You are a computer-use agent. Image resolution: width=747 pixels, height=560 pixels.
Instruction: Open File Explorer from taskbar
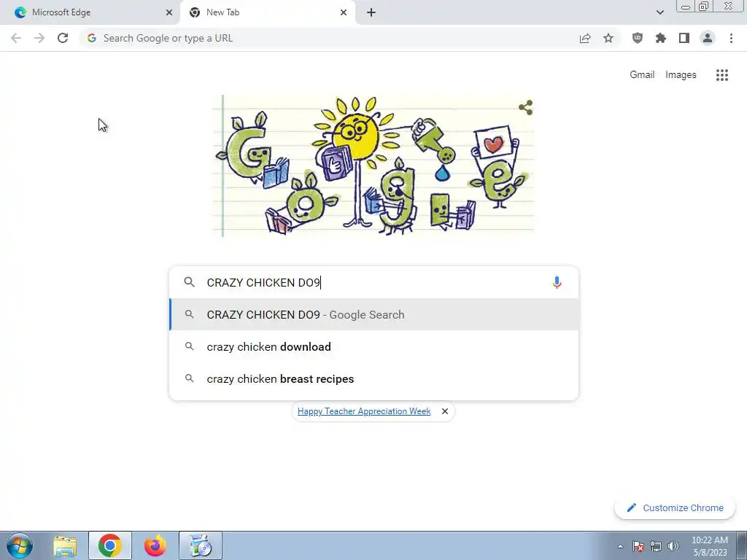(x=65, y=545)
